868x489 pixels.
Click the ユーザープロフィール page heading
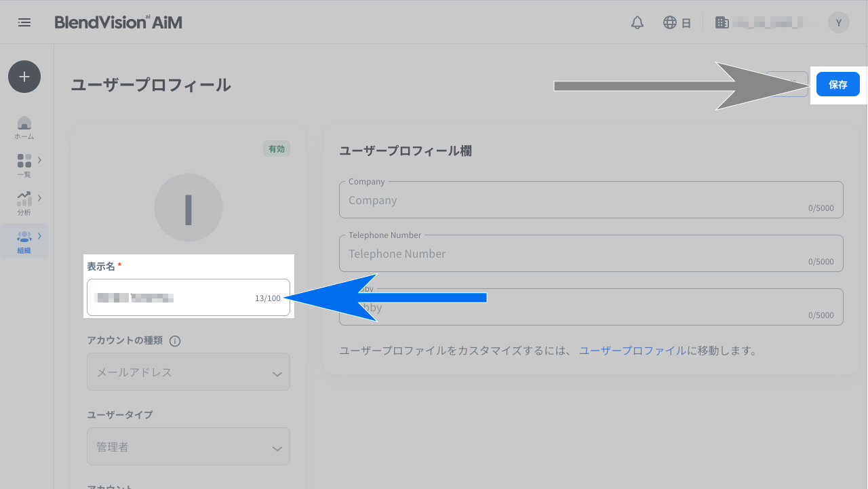[151, 85]
